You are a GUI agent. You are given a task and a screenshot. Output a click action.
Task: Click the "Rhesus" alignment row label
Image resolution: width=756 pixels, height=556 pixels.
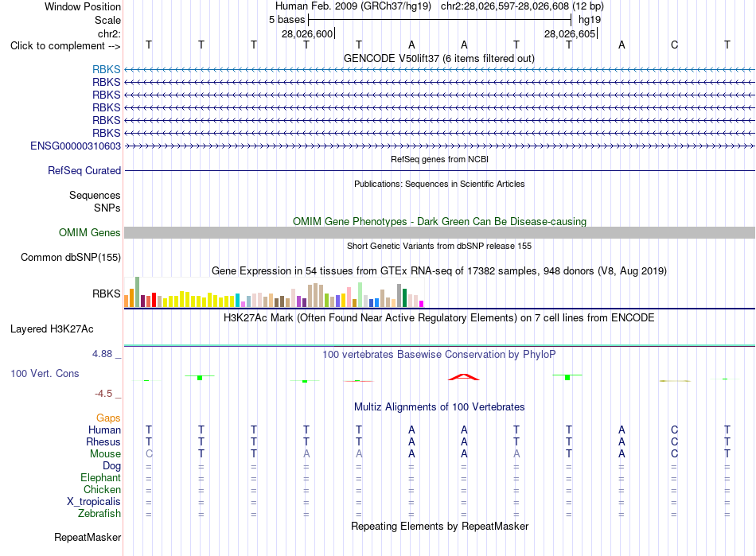click(103, 441)
